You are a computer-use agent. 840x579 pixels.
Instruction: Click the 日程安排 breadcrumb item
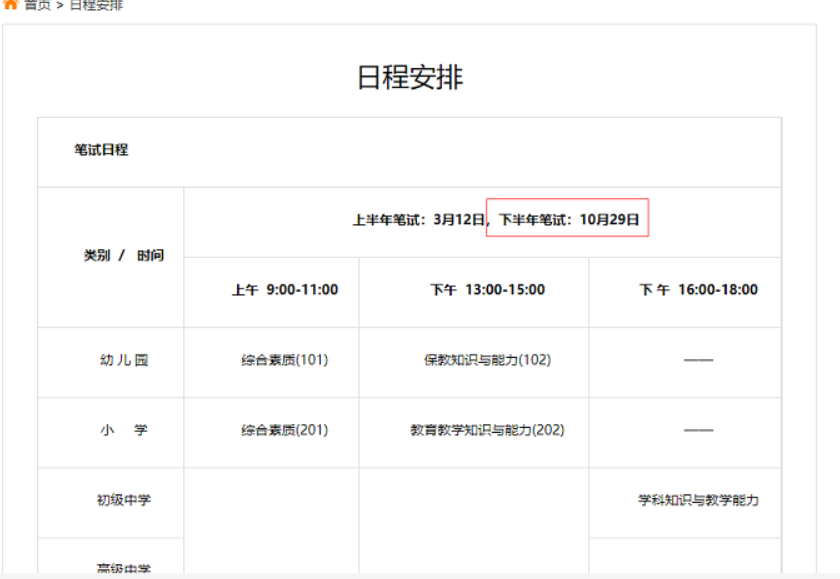[x=96, y=5]
